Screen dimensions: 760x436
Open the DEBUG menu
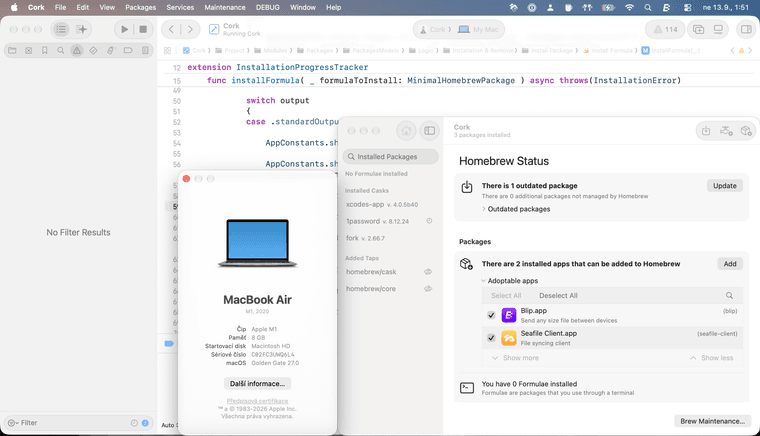click(268, 7)
